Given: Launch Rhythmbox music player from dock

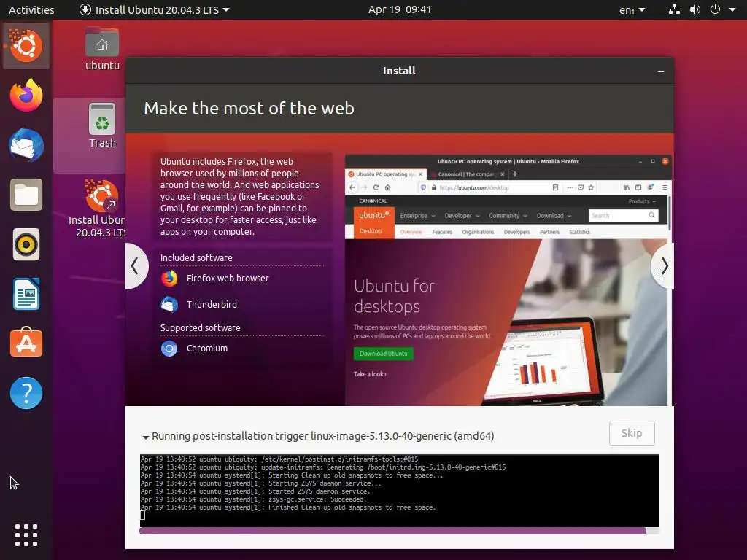Looking at the screenshot, I should 26,245.
